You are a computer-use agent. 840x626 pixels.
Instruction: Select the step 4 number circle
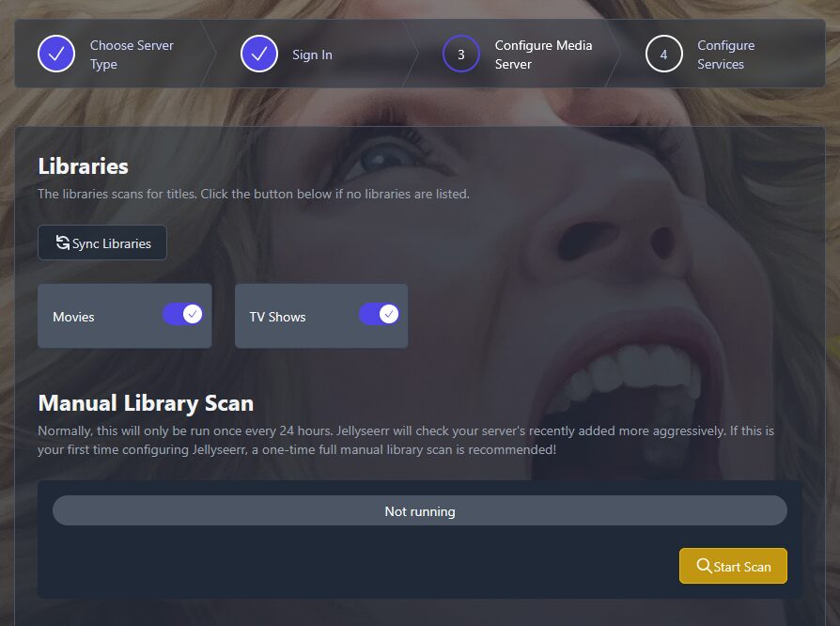tap(663, 55)
